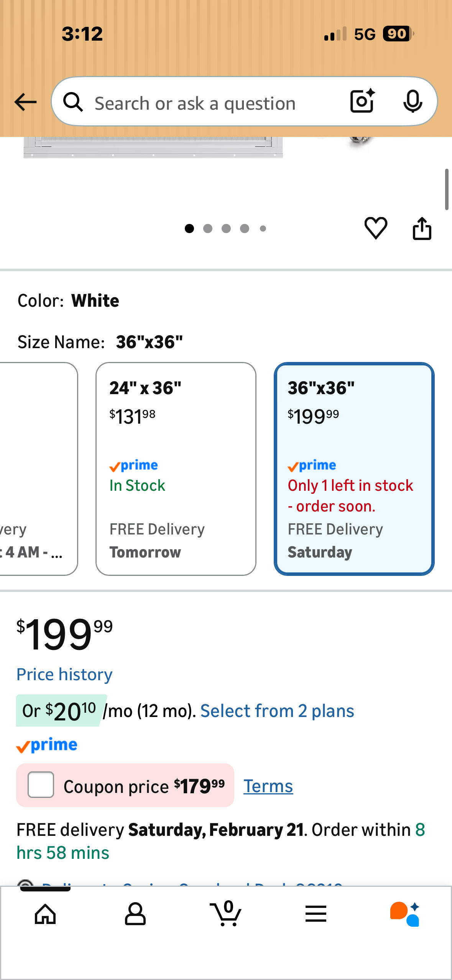Tap the product image at top

click(x=153, y=148)
